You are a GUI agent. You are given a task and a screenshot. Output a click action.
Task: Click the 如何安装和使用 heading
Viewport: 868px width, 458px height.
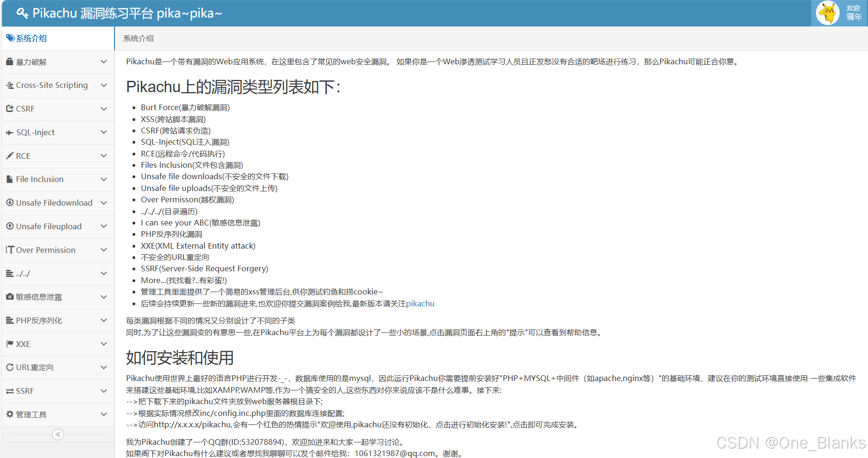tap(180, 358)
